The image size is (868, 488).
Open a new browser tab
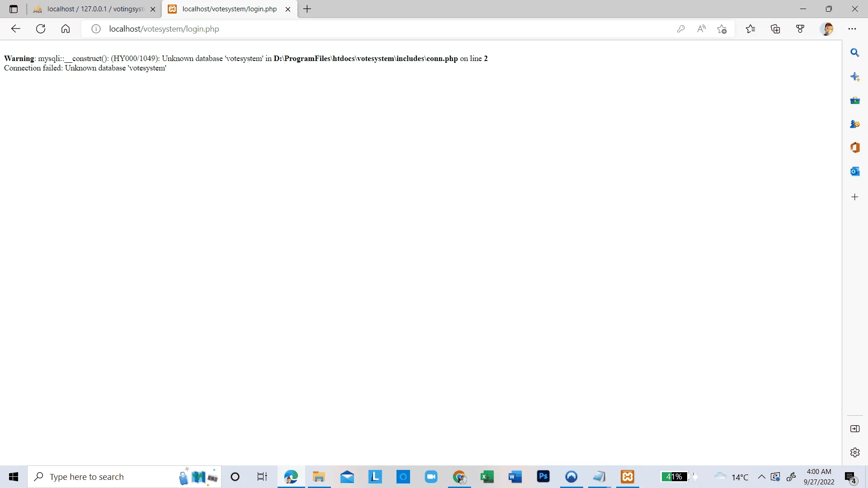(x=307, y=9)
